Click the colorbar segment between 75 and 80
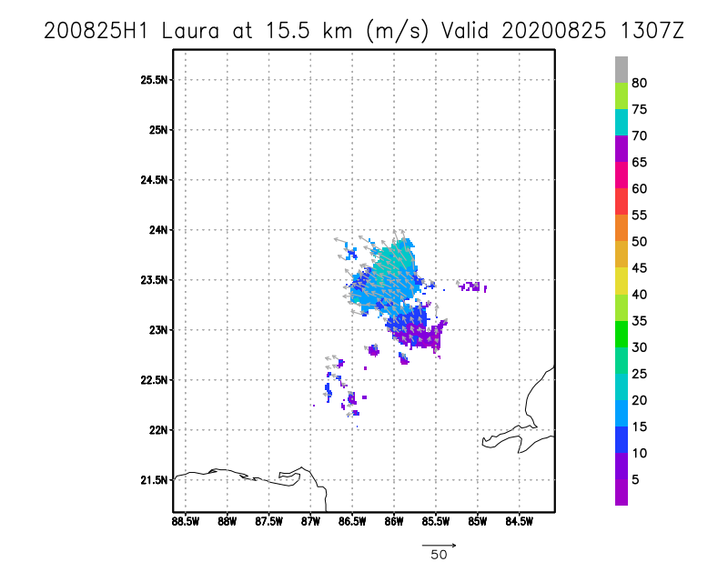This screenshot has height=562, width=728. [x=622, y=96]
